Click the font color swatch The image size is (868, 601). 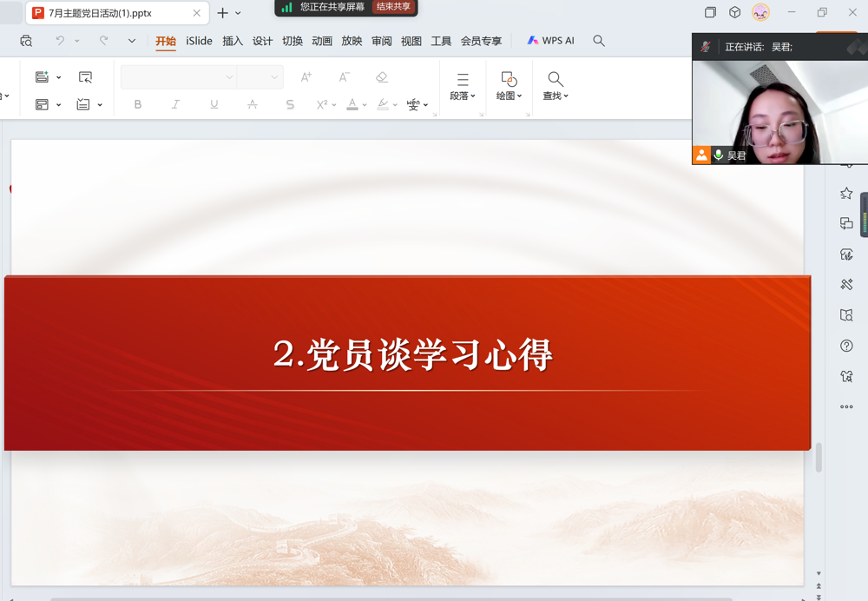click(x=351, y=104)
